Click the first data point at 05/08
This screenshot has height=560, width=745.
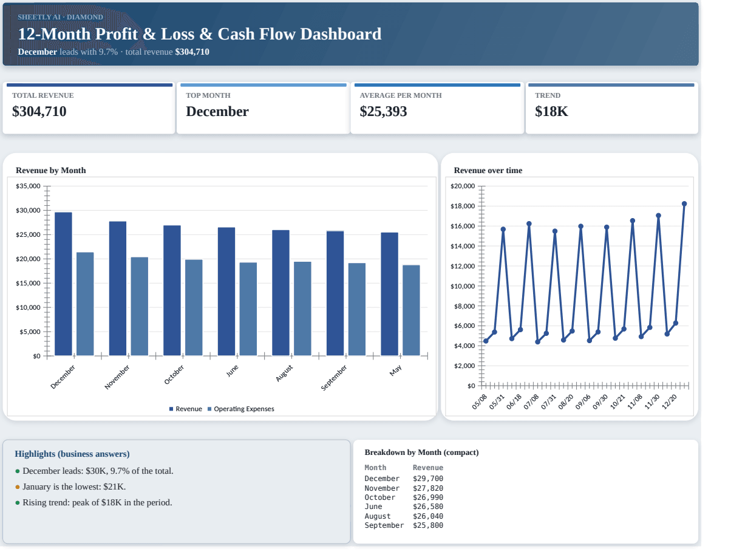click(x=486, y=341)
